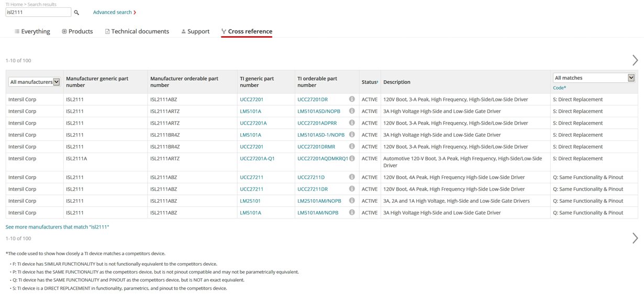Open the UCC27201A-Q1 generic part link
The image size is (644, 295).
[257, 158]
